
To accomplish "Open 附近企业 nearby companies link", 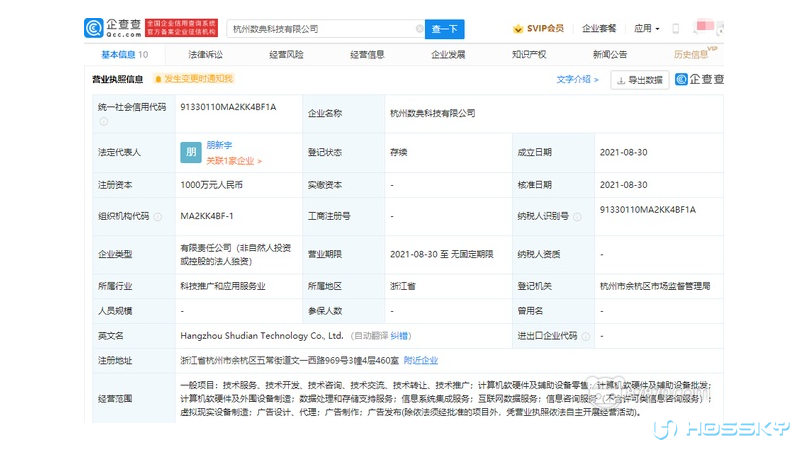I will point(421,361).
